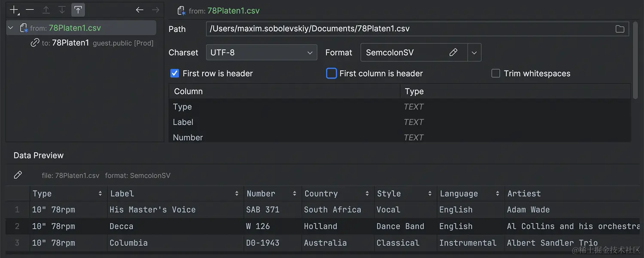The width and height of the screenshot is (644, 258).
Task: Enable 'First column is header' checkbox
Action: tap(331, 74)
